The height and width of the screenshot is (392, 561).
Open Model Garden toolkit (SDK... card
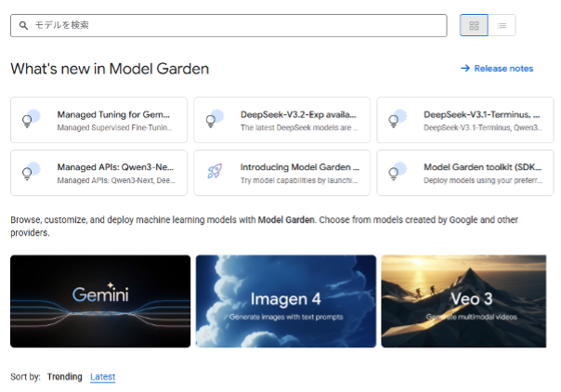465,173
